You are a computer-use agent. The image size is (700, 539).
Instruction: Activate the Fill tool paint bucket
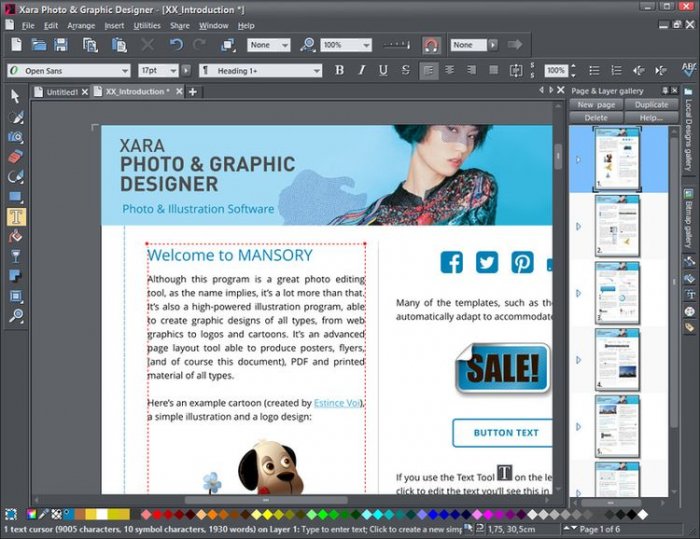pyautogui.click(x=16, y=237)
